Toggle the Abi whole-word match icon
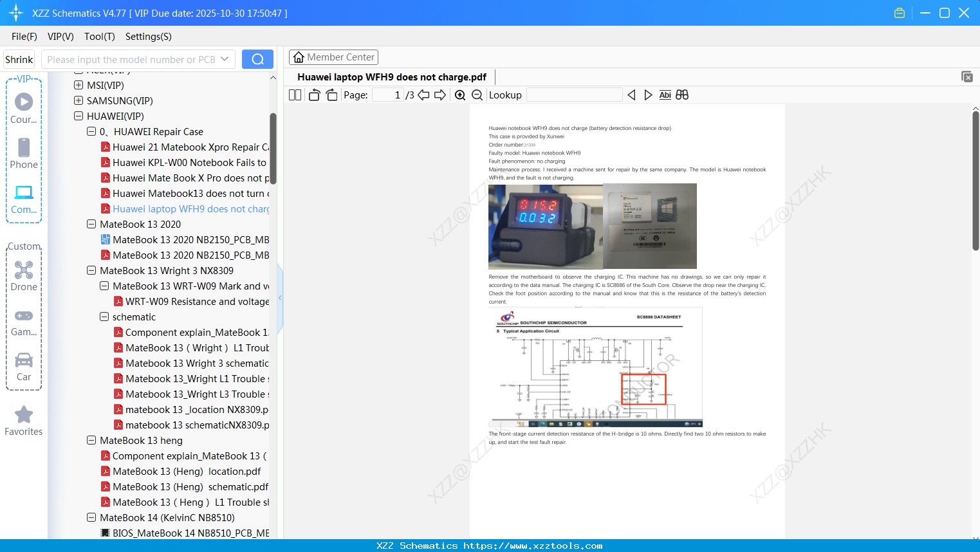Screen dimensions: 980x552 point(665,95)
